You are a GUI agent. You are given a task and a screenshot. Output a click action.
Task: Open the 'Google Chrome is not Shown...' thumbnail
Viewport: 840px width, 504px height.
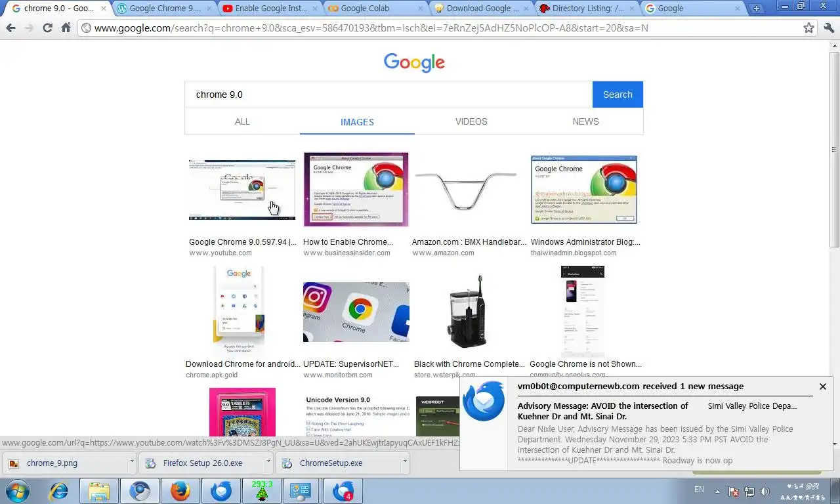[x=583, y=312]
